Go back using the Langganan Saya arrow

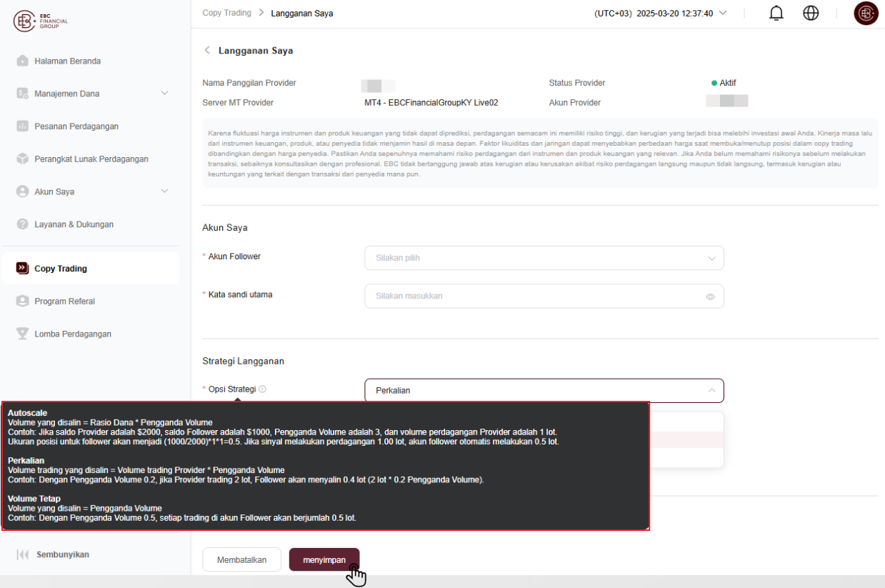pyautogui.click(x=207, y=51)
